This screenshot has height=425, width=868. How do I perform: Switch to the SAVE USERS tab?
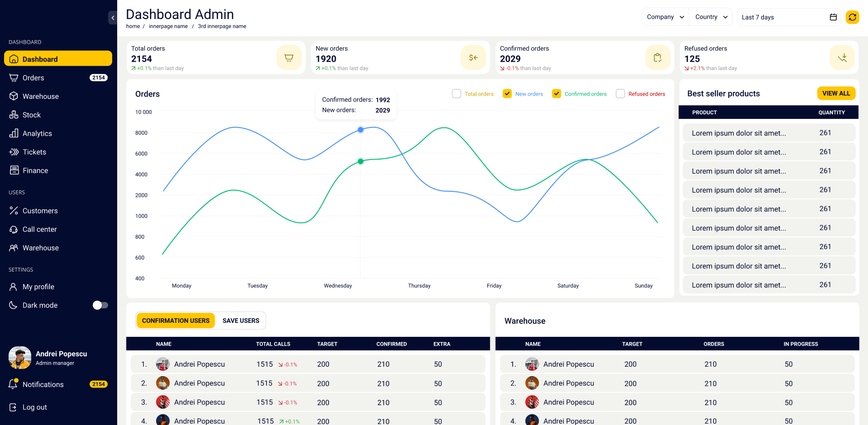240,320
